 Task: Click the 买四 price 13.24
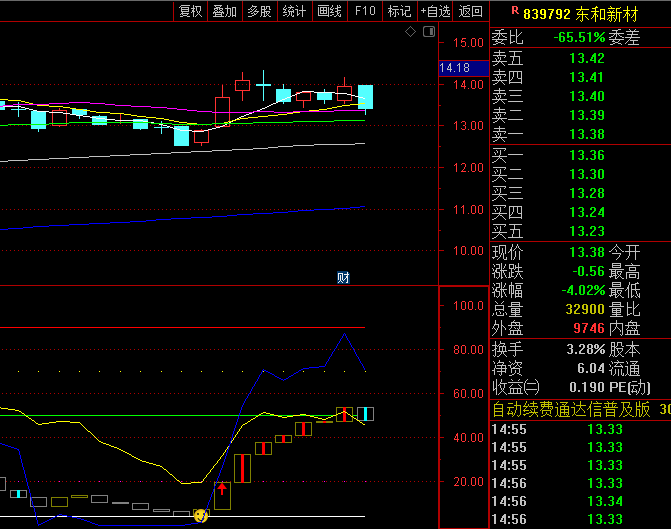587,212
